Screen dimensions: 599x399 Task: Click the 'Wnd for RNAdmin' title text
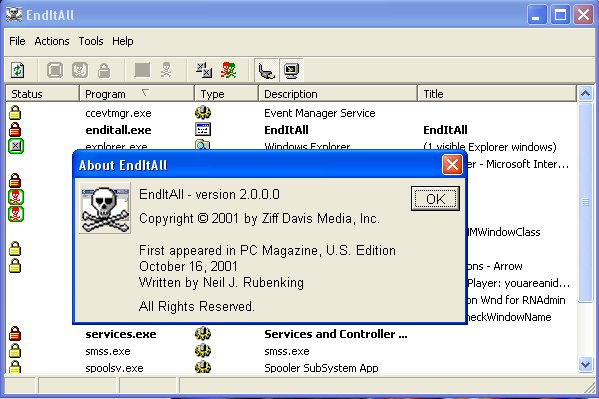coord(523,300)
